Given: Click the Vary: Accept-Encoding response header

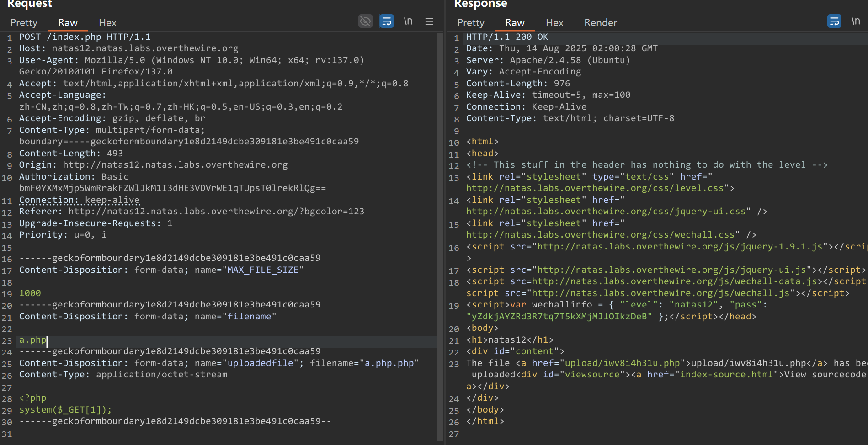Looking at the screenshot, I should click(523, 71).
